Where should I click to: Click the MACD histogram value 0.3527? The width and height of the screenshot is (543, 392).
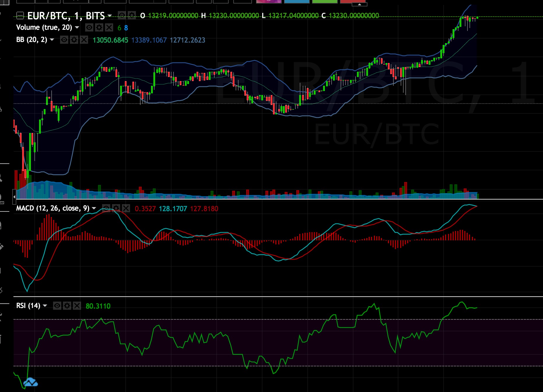click(x=145, y=209)
